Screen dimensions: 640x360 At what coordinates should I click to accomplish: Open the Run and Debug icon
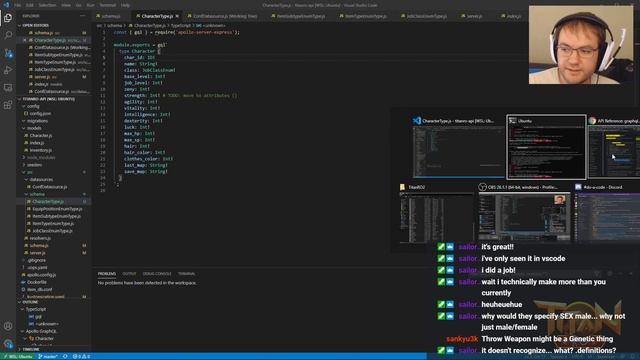click(x=8, y=70)
